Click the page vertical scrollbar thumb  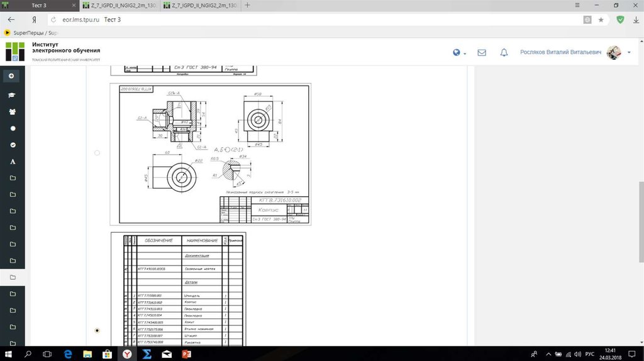pyautogui.click(x=641, y=222)
